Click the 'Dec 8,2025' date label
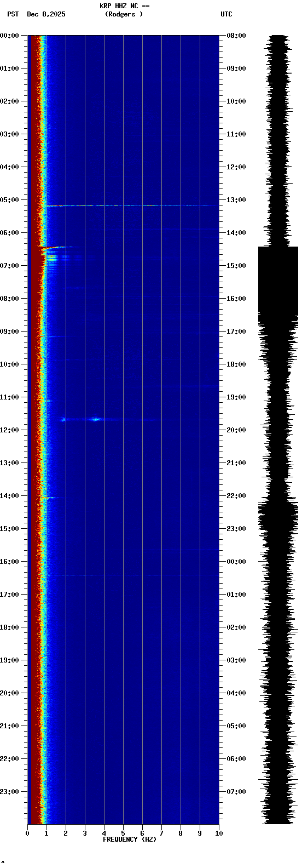This screenshot has height=868, width=302. pos(46,14)
